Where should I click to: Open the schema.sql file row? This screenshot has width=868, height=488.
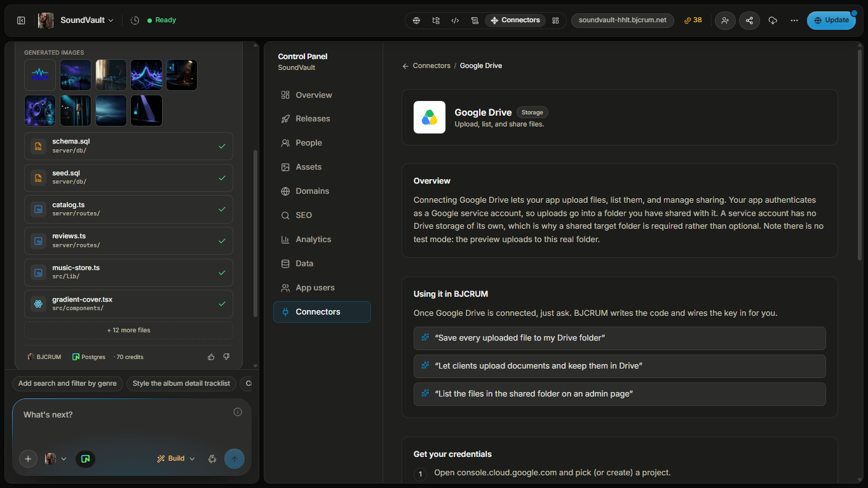point(128,146)
